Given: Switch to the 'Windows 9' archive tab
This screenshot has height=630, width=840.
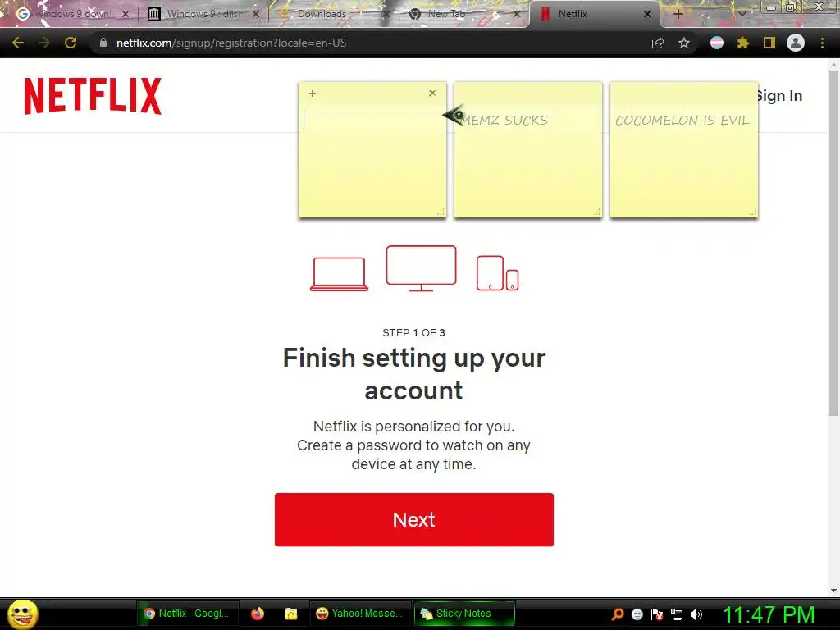Looking at the screenshot, I should [202, 14].
